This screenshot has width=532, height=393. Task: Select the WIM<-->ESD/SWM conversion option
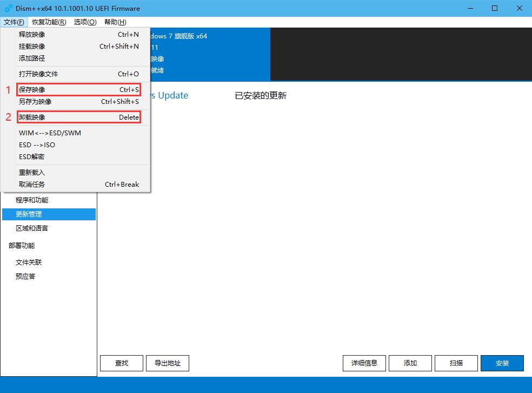[x=49, y=133]
